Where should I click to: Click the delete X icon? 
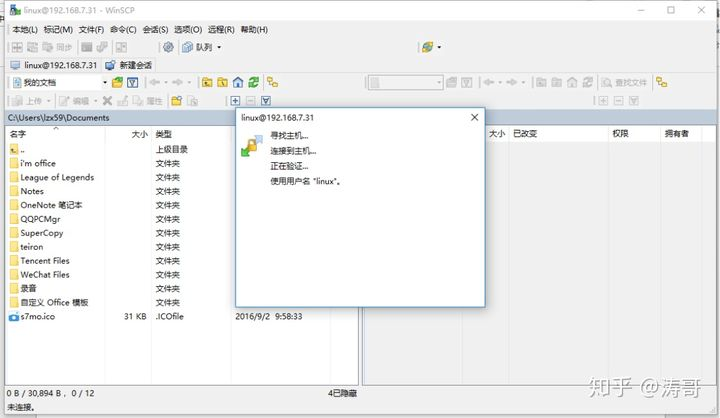107,101
